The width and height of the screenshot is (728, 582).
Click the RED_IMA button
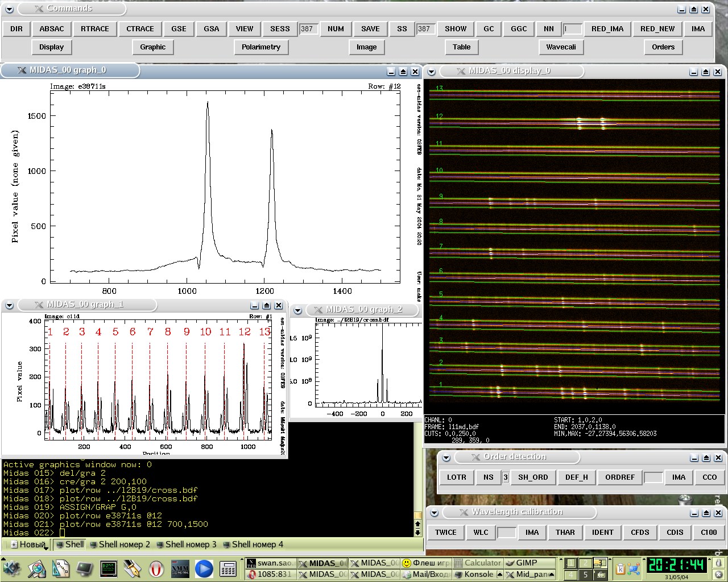click(607, 29)
